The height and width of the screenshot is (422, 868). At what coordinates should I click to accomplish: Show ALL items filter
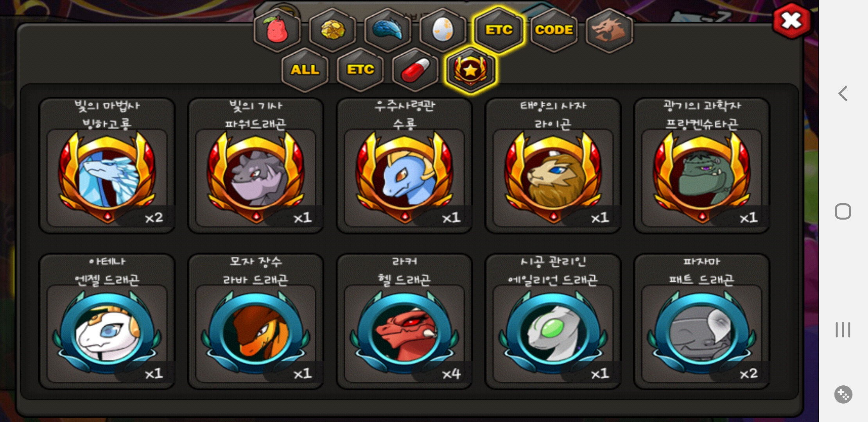[x=305, y=70]
